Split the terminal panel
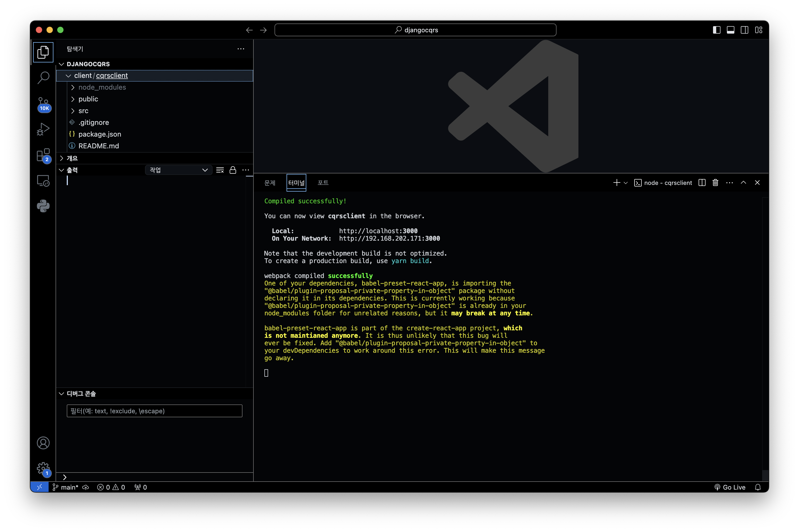This screenshot has height=532, width=799. 702,182
